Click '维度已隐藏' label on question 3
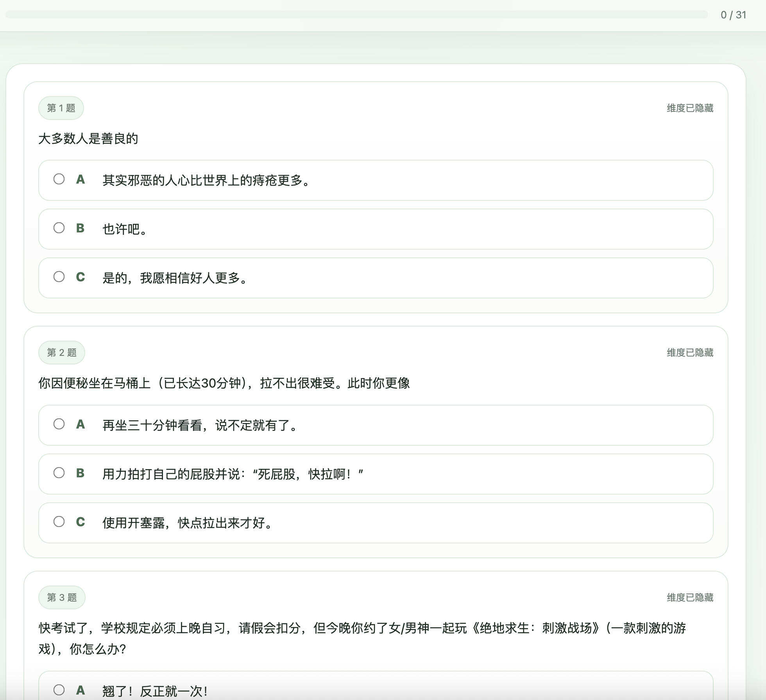 (690, 597)
